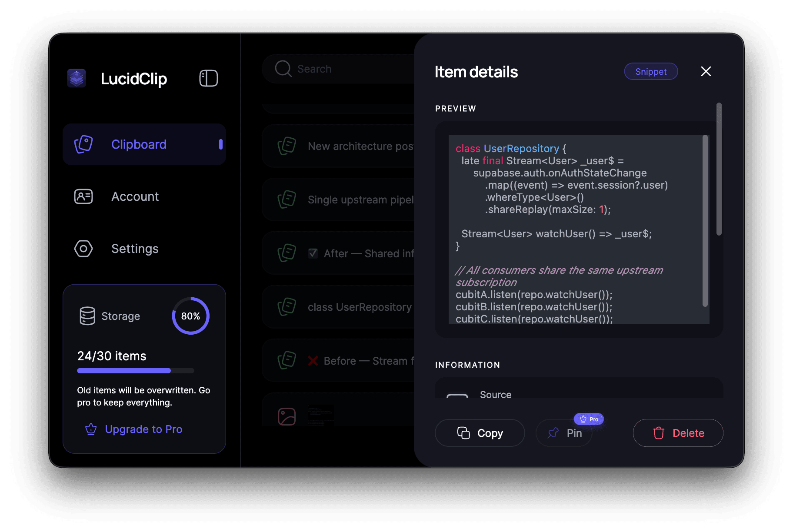Click the clipboard icon beside 'class UserRepository'
The height and width of the screenshot is (532, 793).
click(287, 307)
